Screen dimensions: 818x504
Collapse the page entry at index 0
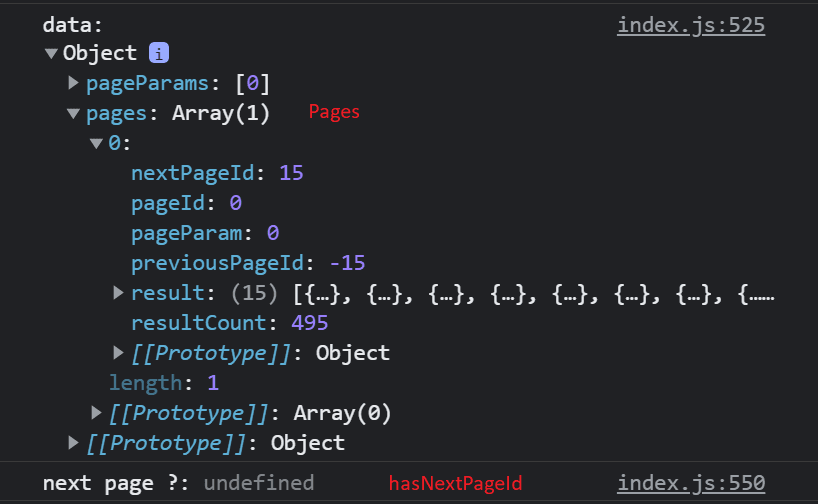96,144
